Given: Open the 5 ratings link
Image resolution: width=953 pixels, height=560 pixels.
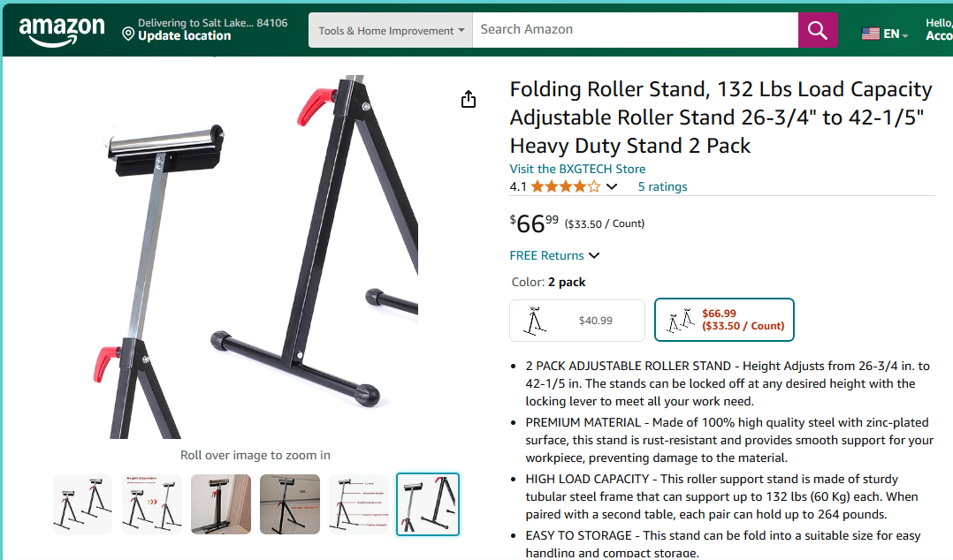Looking at the screenshot, I should 662,186.
